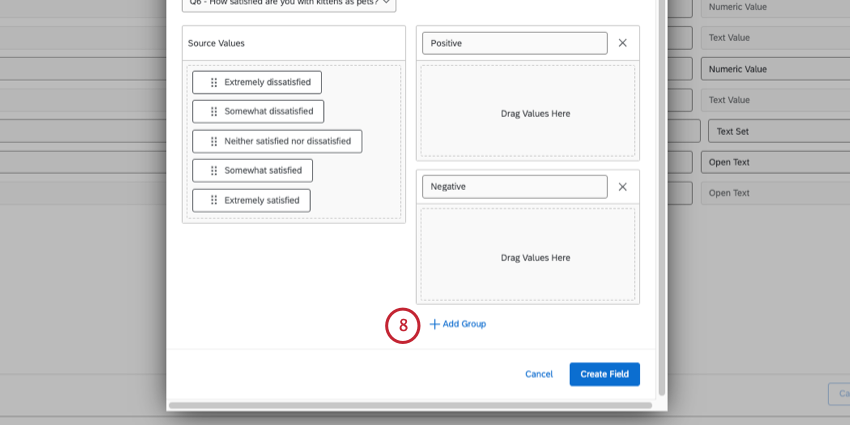
Task: Click the Add Group link
Action: click(x=464, y=324)
